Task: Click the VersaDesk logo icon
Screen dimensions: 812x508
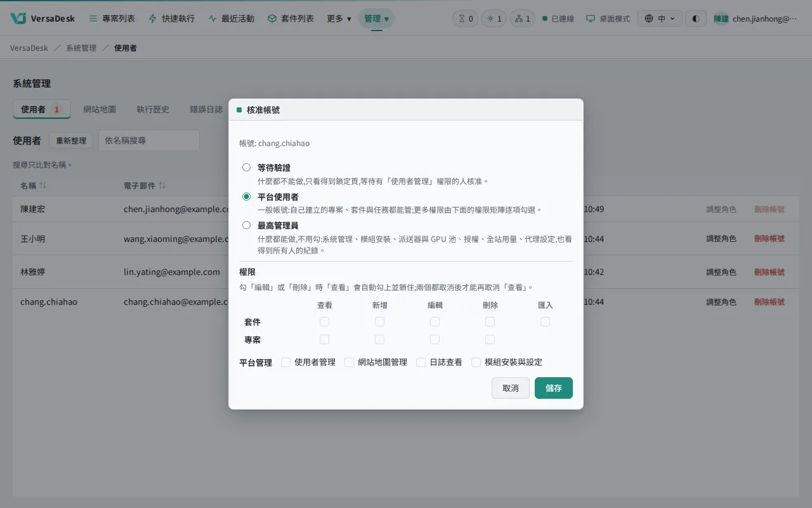Action: pyautogui.click(x=18, y=18)
